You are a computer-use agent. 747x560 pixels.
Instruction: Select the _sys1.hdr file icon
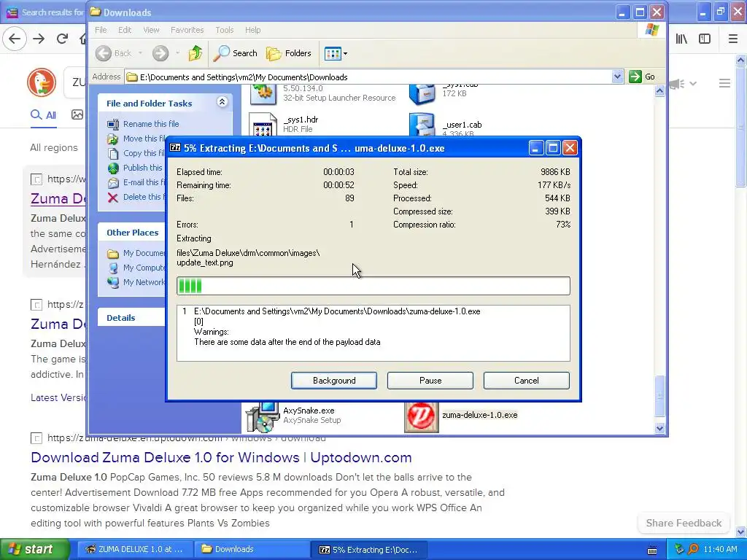pos(263,125)
